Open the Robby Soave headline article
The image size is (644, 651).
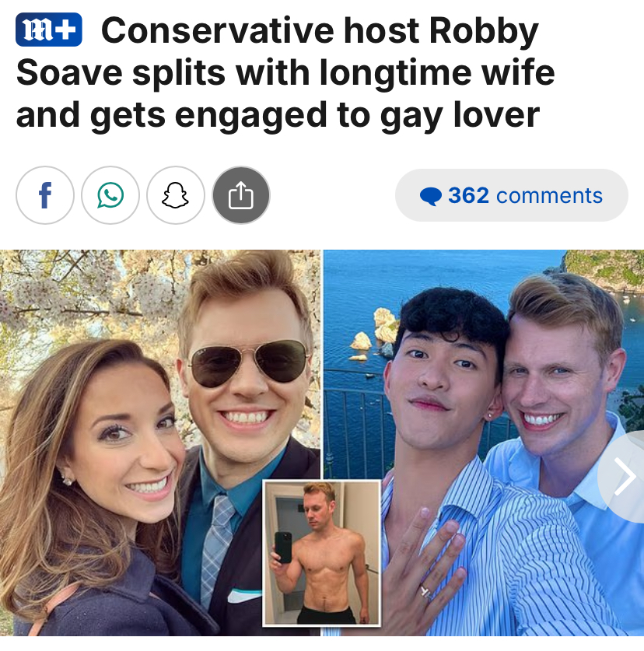tap(285, 73)
